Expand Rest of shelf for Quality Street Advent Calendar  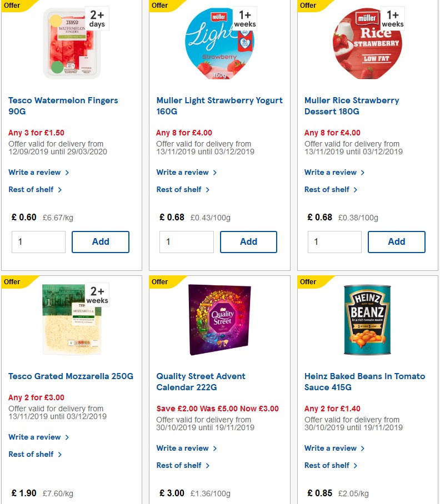click(179, 465)
